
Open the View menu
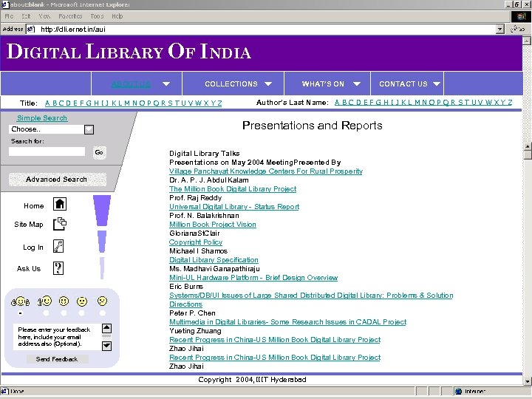[44, 16]
